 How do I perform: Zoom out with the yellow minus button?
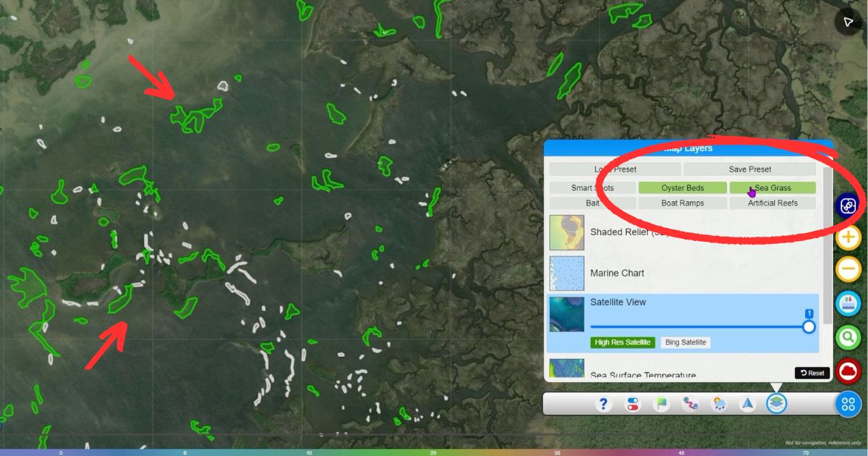(848, 269)
